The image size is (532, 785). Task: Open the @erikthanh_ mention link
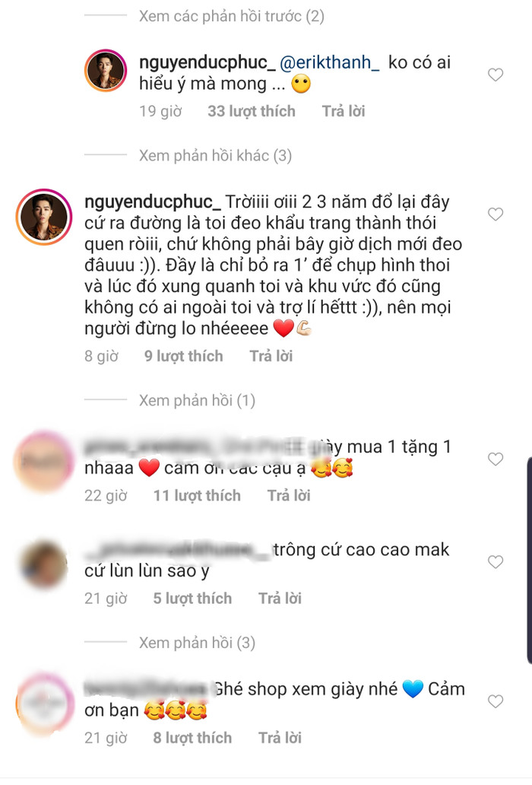pyautogui.click(x=330, y=62)
